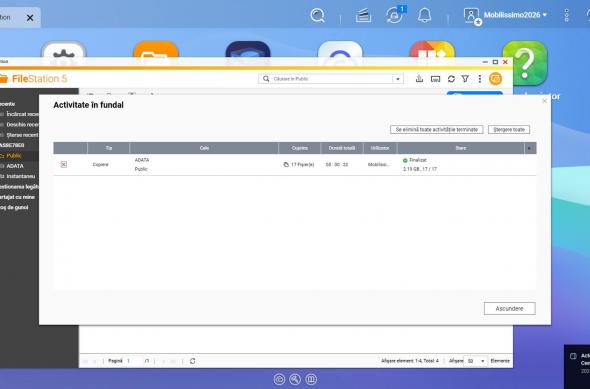This screenshot has width=590, height=389.
Task: Open File Station vertical dots menu
Action: tap(480, 79)
